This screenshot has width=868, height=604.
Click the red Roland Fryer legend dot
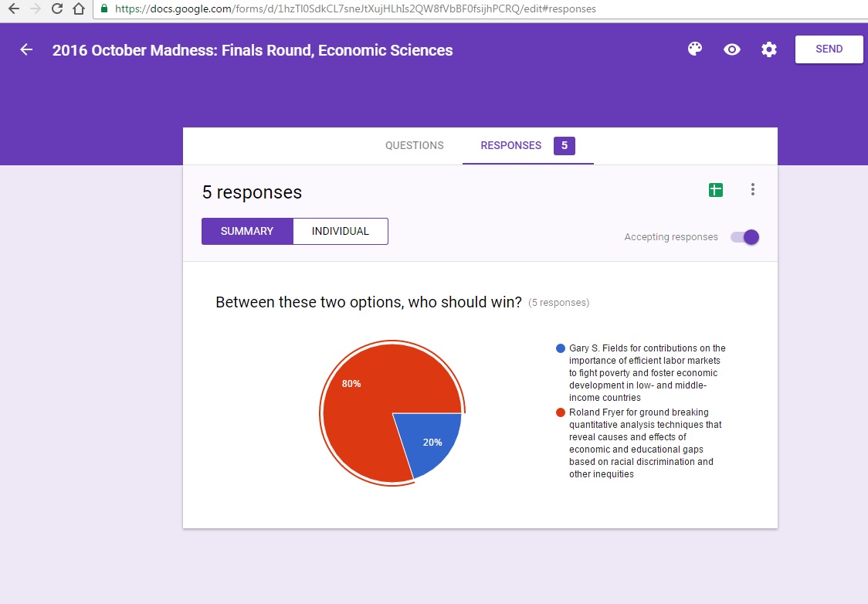[x=561, y=412]
